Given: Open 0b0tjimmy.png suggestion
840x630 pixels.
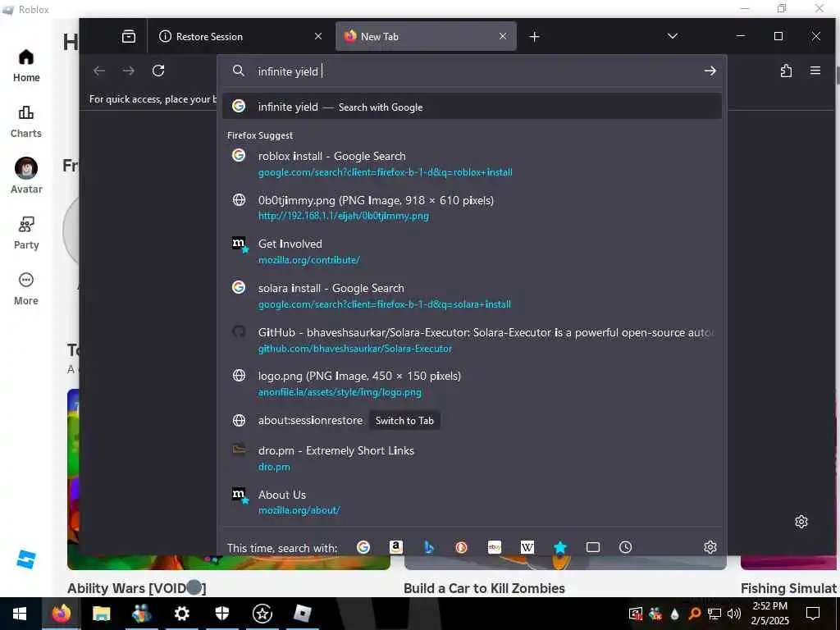Looking at the screenshot, I should [472, 208].
